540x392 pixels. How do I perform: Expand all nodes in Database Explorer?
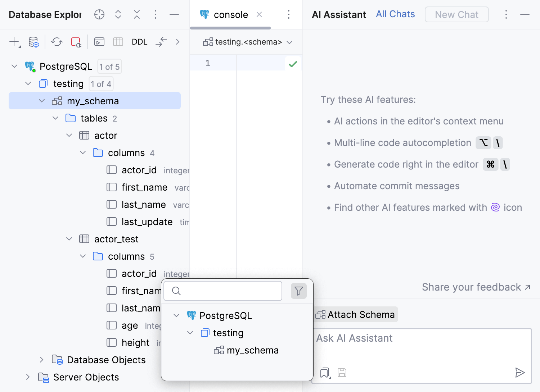(x=118, y=14)
